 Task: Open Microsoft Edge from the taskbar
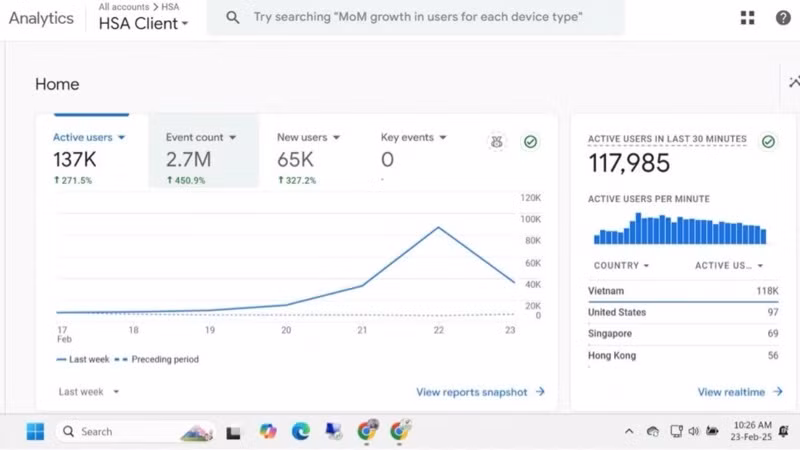pyautogui.click(x=301, y=432)
